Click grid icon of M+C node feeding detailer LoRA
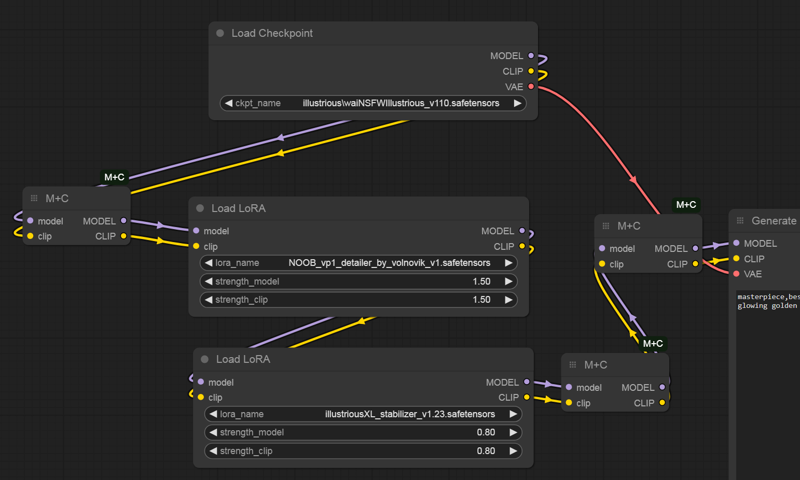 (x=34, y=198)
